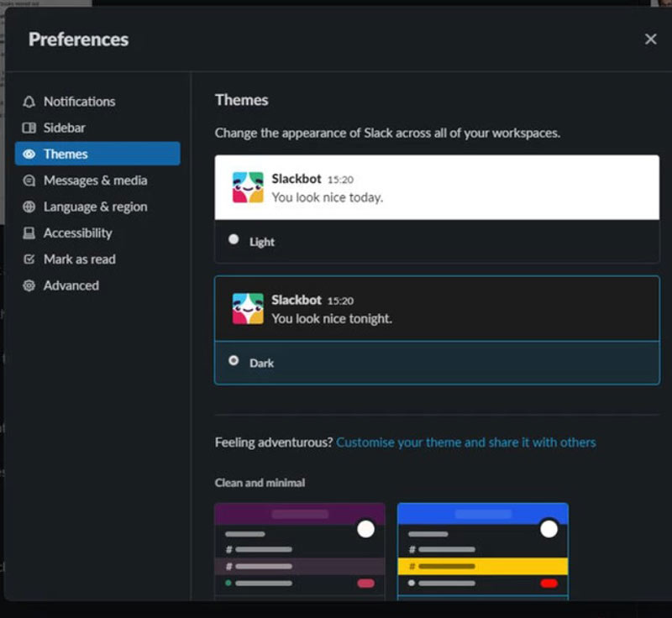The width and height of the screenshot is (672, 618).
Task: Follow the Customise your theme link
Action: pos(465,442)
